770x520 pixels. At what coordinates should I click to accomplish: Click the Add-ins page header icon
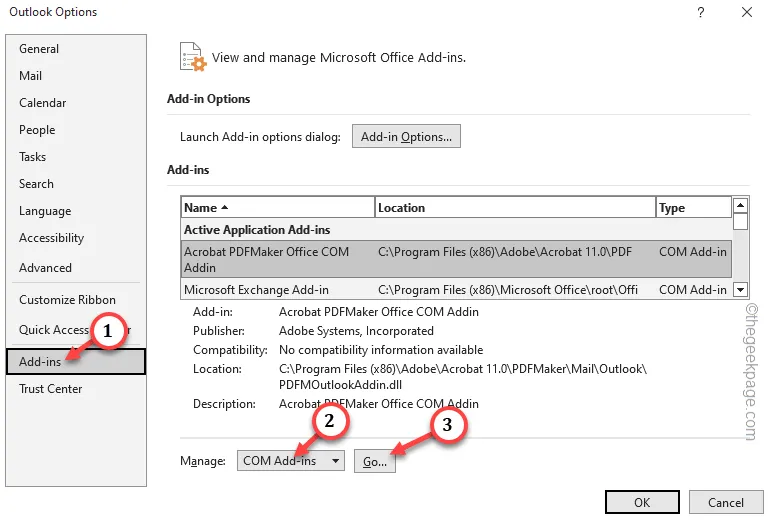(x=193, y=57)
